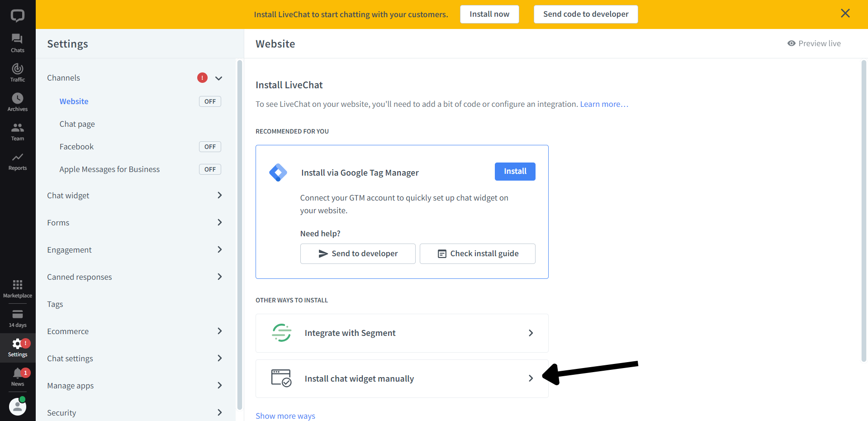Click the manual install browser window icon
The height and width of the screenshot is (421, 868).
(281, 378)
